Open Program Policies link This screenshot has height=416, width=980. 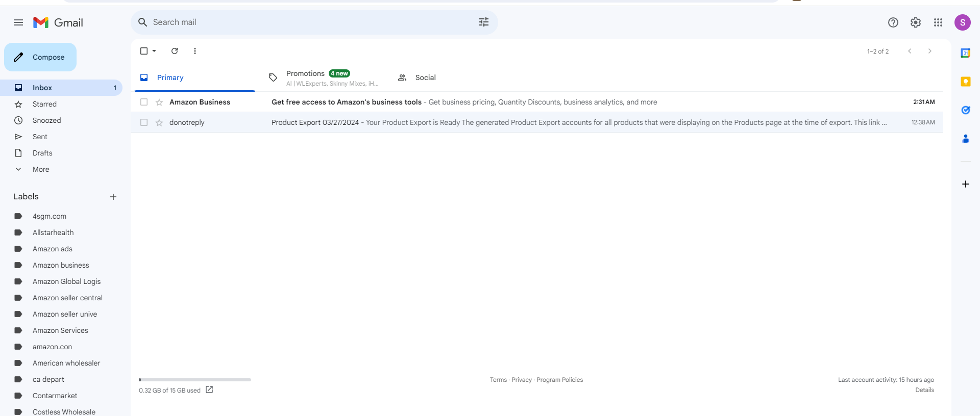click(559, 380)
